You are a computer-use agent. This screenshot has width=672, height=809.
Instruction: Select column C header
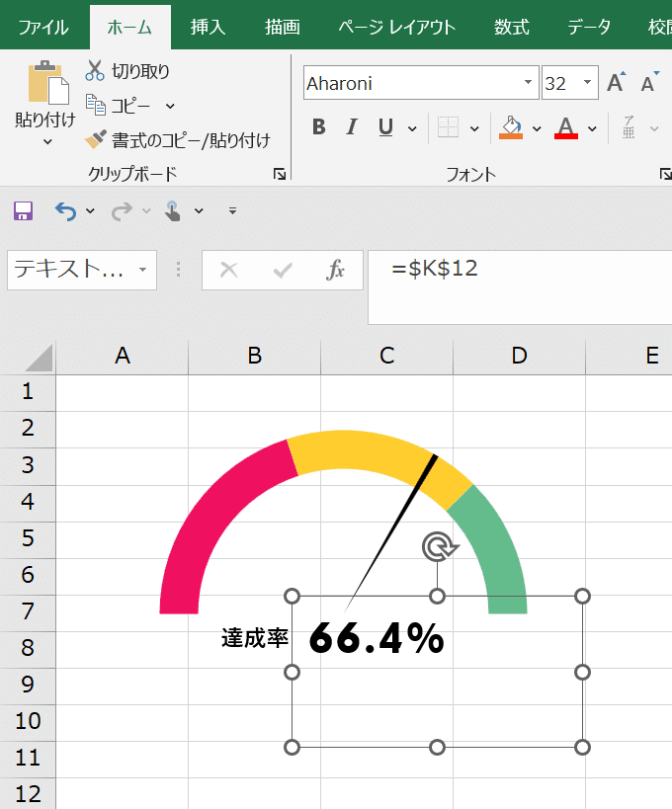[387, 356]
